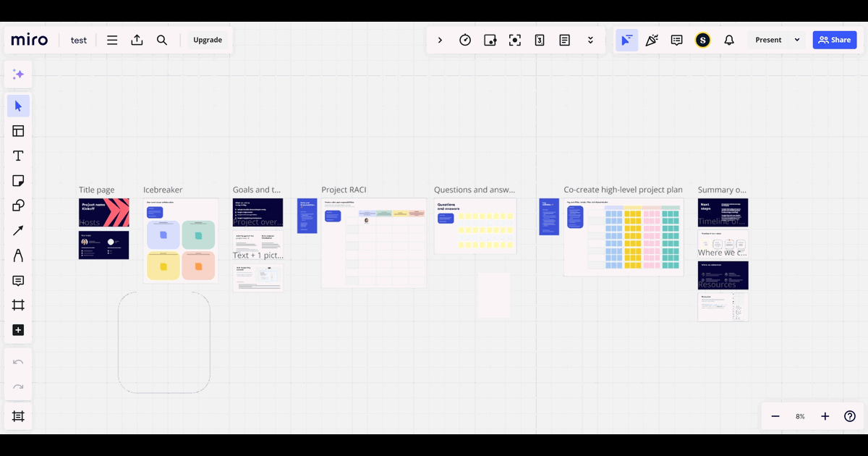868x456 pixels.
Task: Select the Goals frame label
Action: click(x=257, y=190)
